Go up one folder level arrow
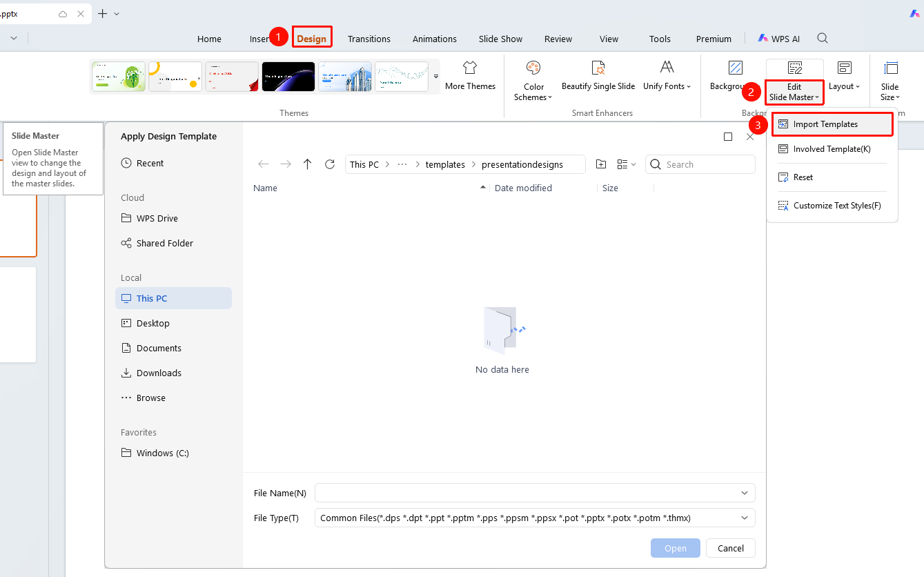Screen dimensions: 924x577 [308, 164]
